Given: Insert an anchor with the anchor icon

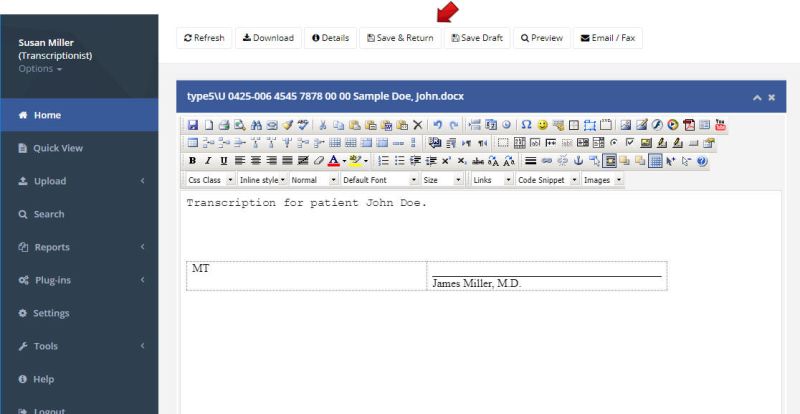Looking at the screenshot, I should click(x=577, y=160).
